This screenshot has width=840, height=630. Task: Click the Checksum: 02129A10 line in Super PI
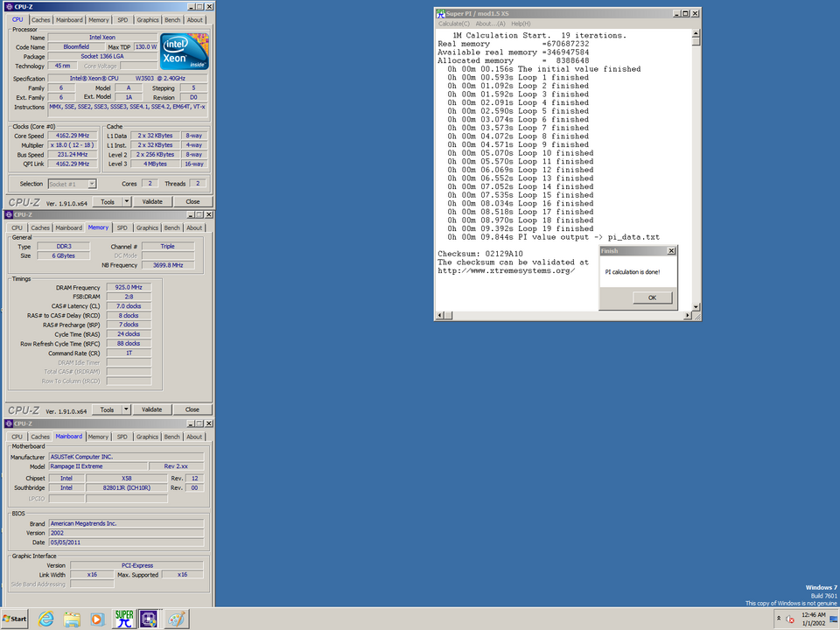480,254
